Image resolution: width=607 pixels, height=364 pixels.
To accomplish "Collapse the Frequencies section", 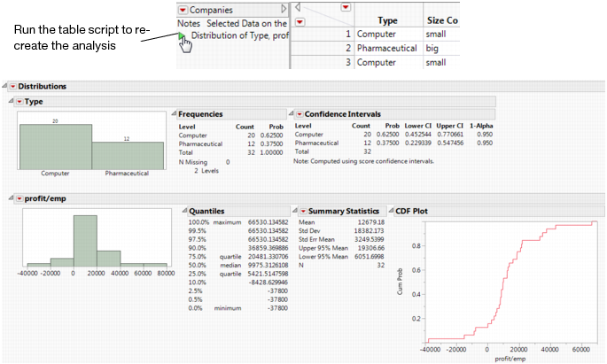I will coord(173,114).
